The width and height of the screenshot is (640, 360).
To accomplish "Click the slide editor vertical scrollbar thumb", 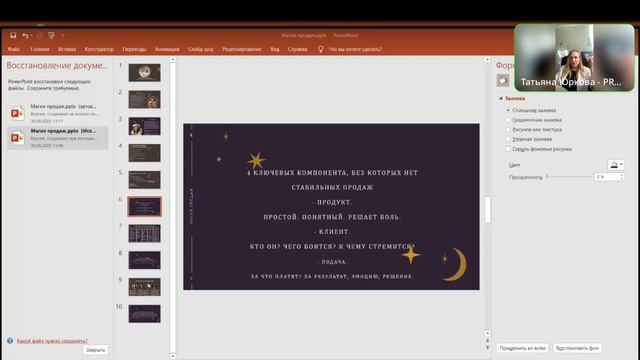I will 487,210.
